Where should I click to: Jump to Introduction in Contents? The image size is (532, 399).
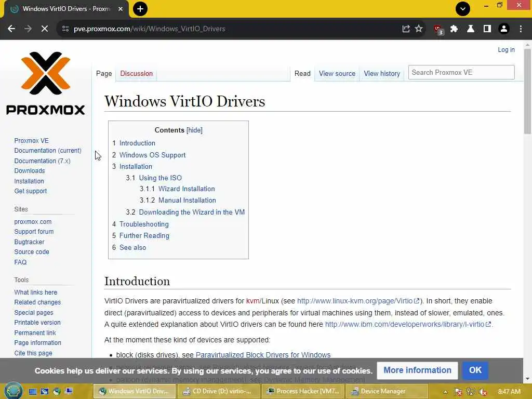[x=137, y=143]
